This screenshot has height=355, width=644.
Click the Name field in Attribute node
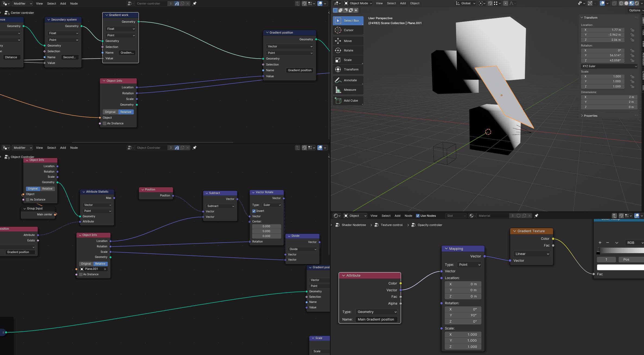(x=375, y=319)
